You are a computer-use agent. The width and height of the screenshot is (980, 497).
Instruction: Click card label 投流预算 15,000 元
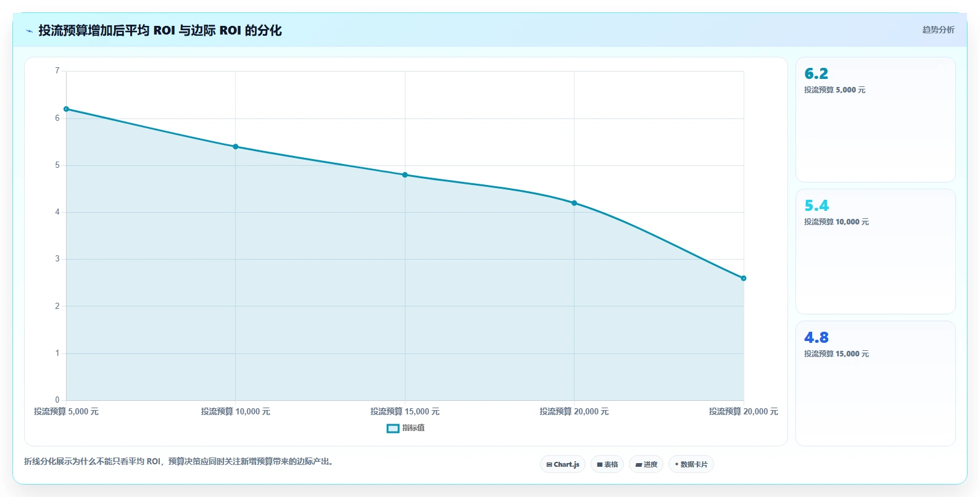(836, 354)
